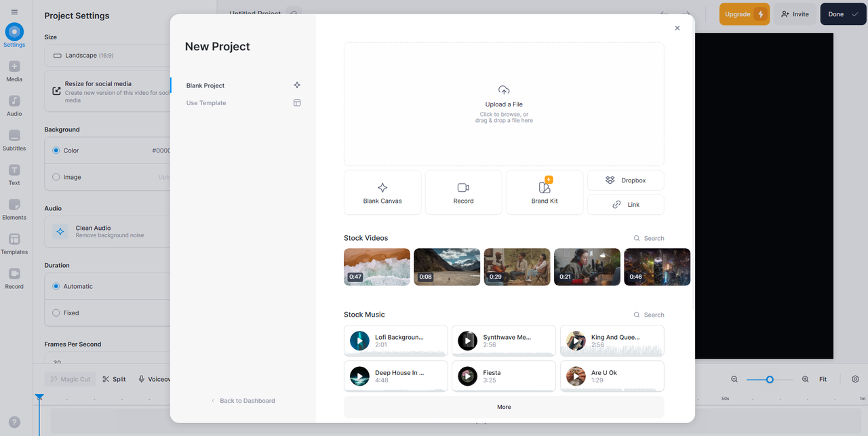The height and width of the screenshot is (436, 868).
Task: Select the Use Template tab
Action: [x=243, y=103]
